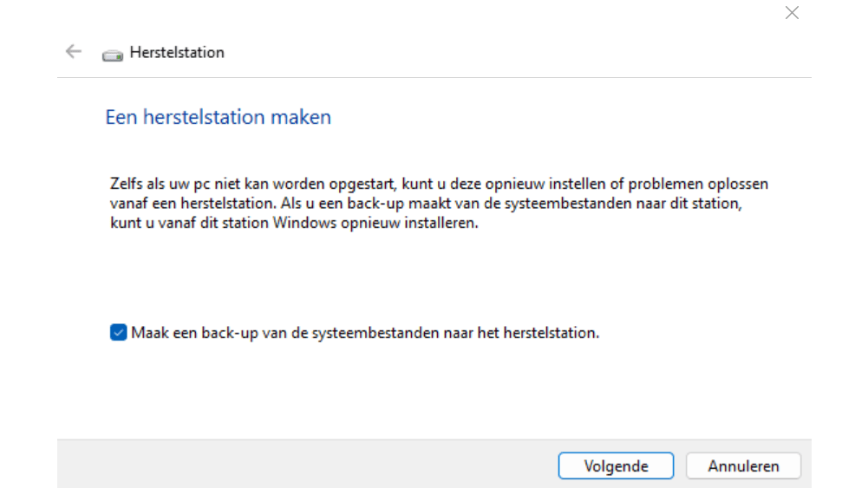Screen dimensions: 868x488
Task: Click the Herstelstation drive icon
Action: point(113,54)
